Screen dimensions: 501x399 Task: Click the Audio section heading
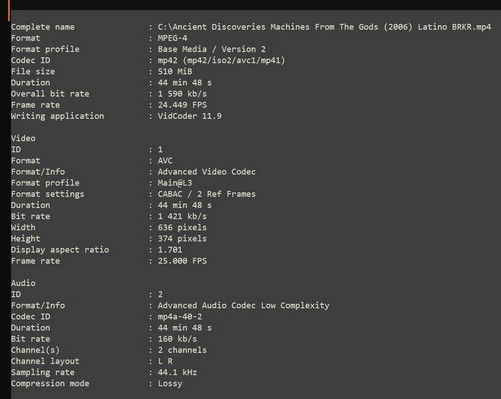coord(23,283)
